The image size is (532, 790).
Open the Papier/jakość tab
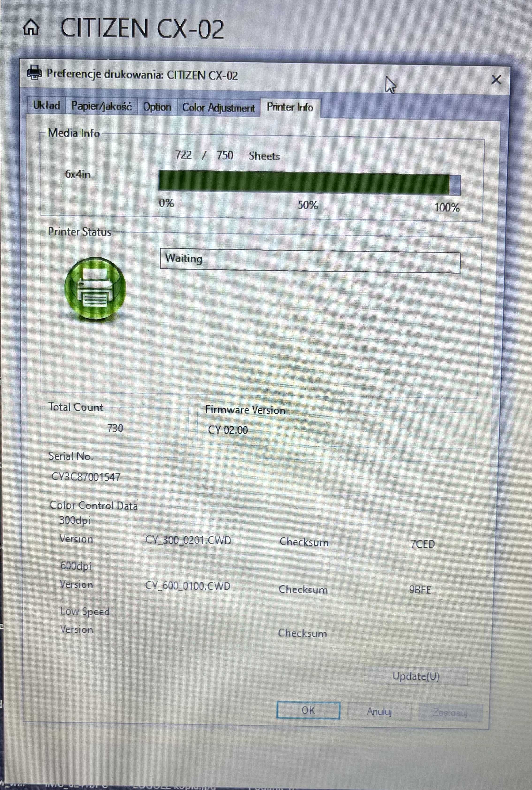click(101, 106)
